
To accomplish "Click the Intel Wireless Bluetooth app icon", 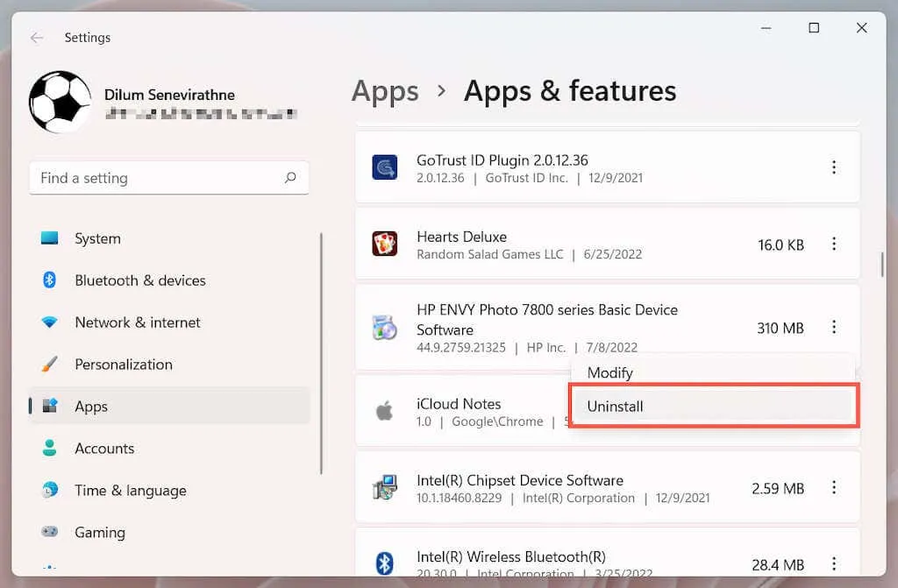I will [x=384, y=563].
